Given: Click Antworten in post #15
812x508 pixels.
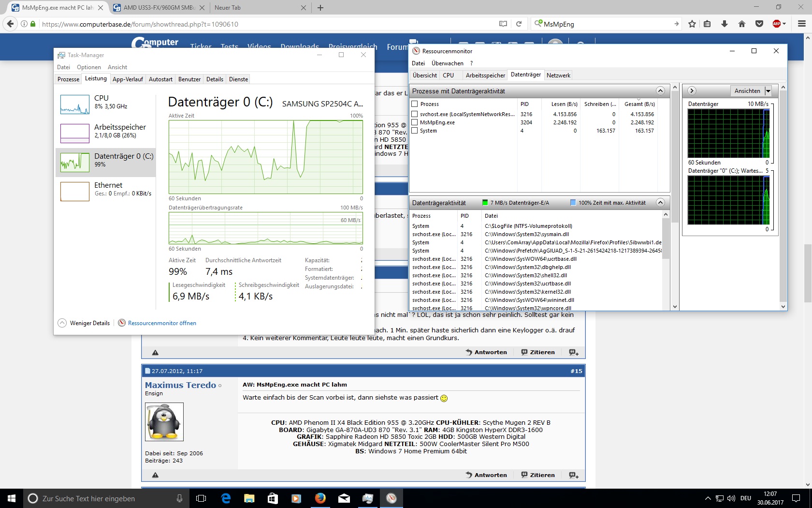Looking at the screenshot, I should pyautogui.click(x=486, y=475).
